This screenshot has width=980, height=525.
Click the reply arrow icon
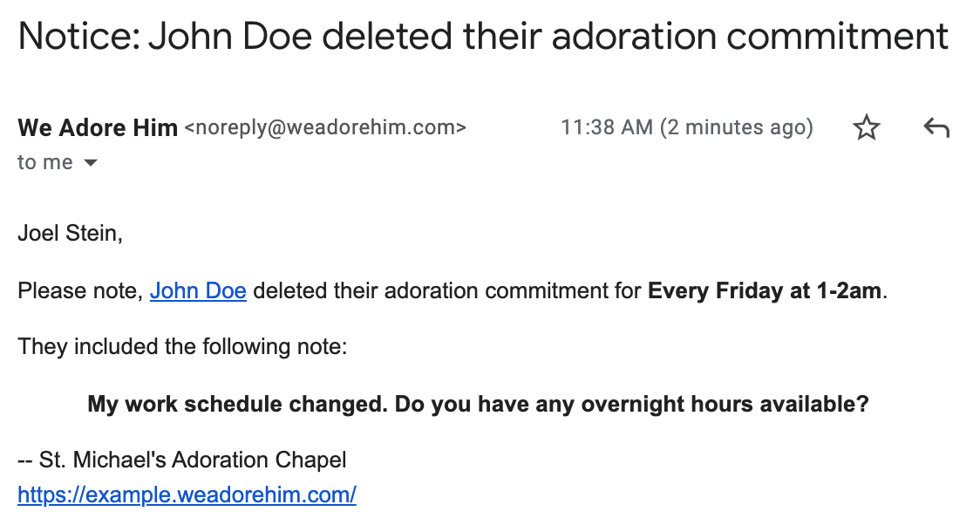tap(936, 129)
